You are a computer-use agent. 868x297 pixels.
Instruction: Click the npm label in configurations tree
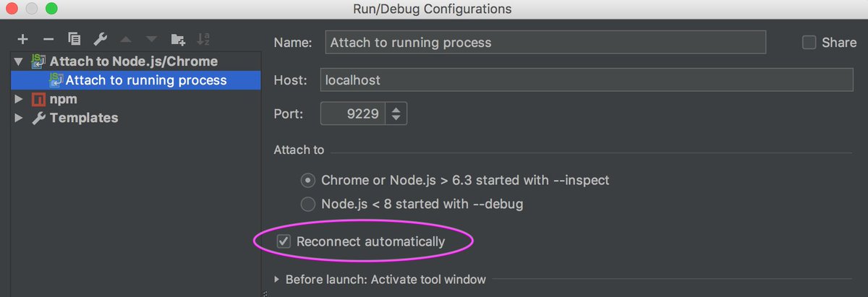[64, 99]
